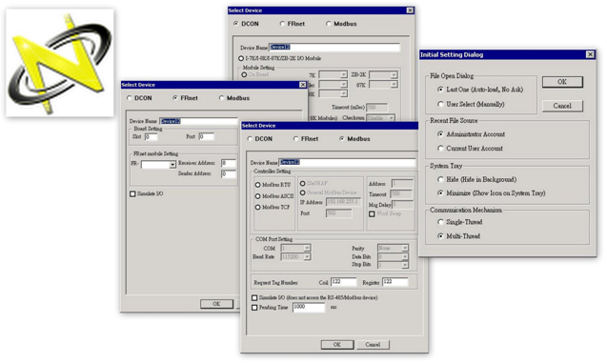Viewport: 607px width, 364px height.
Task: Click the Coil request tag number field
Action: tap(344, 282)
